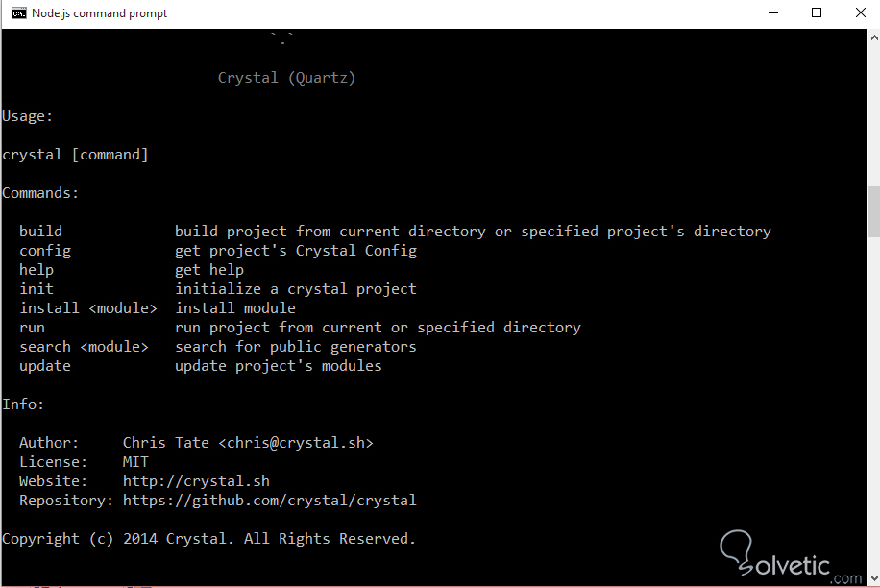Click the 'update' command name
The height and width of the screenshot is (588, 880).
[x=45, y=366]
